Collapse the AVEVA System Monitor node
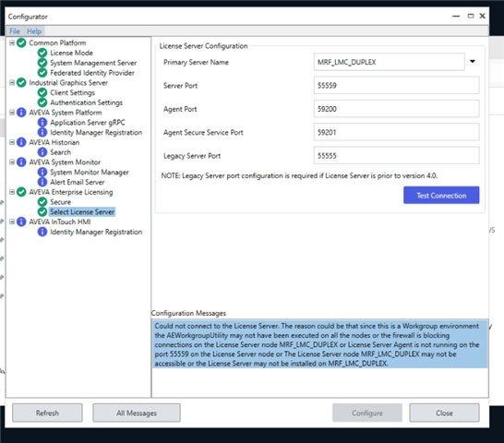Image resolution: width=504 pixels, height=443 pixels. pyautogui.click(x=12, y=162)
